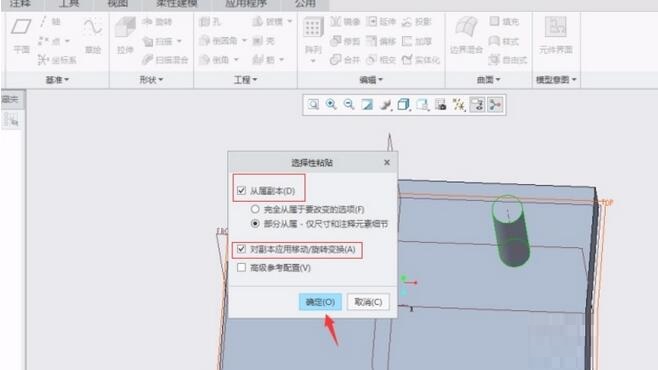Select the 扫描混合 swept blend tool
Screen dimensions: 658x370
click(x=165, y=60)
